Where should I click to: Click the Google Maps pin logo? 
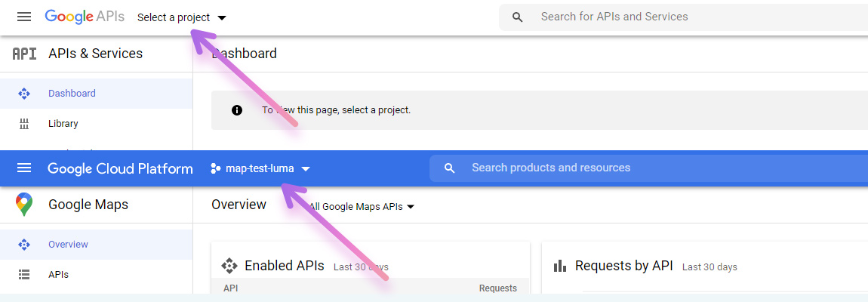tap(24, 205)
